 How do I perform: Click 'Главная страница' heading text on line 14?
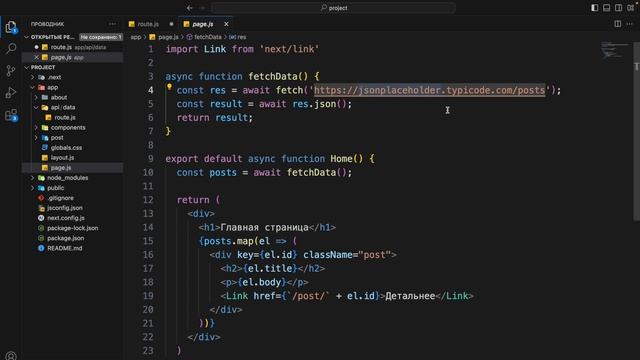264,227
